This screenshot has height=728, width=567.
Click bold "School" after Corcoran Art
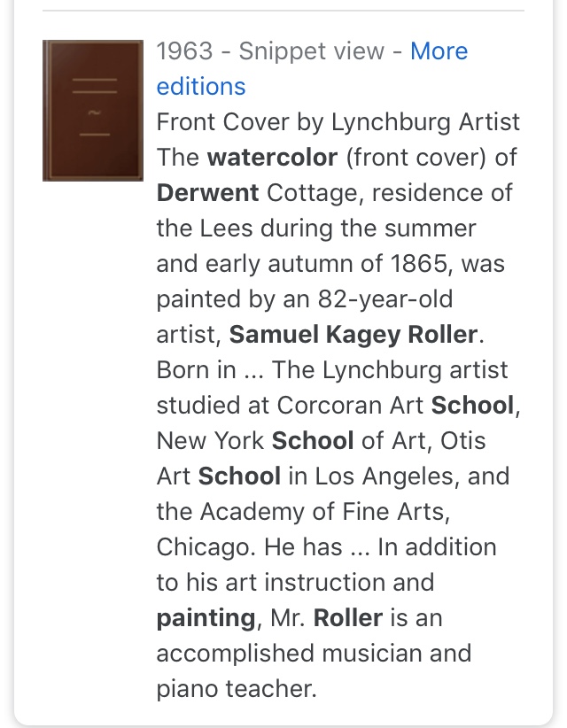click(x=472, y=406)
